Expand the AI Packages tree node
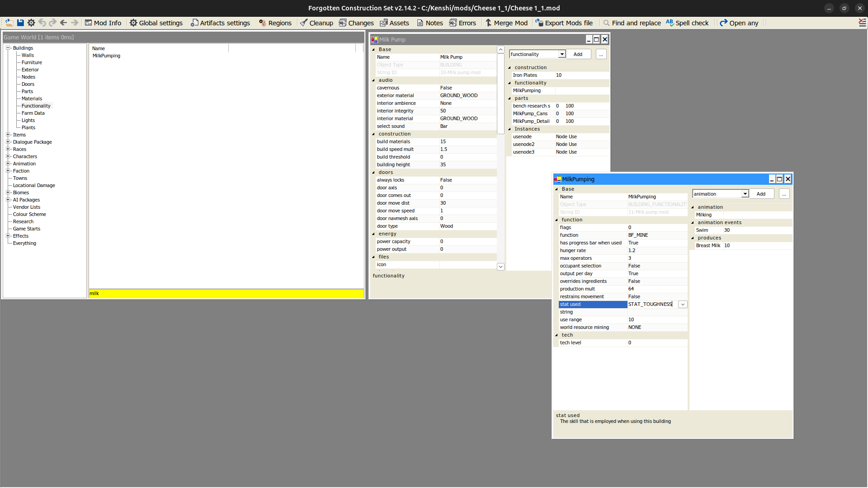 pyautogui.click(x=8, y=200)
